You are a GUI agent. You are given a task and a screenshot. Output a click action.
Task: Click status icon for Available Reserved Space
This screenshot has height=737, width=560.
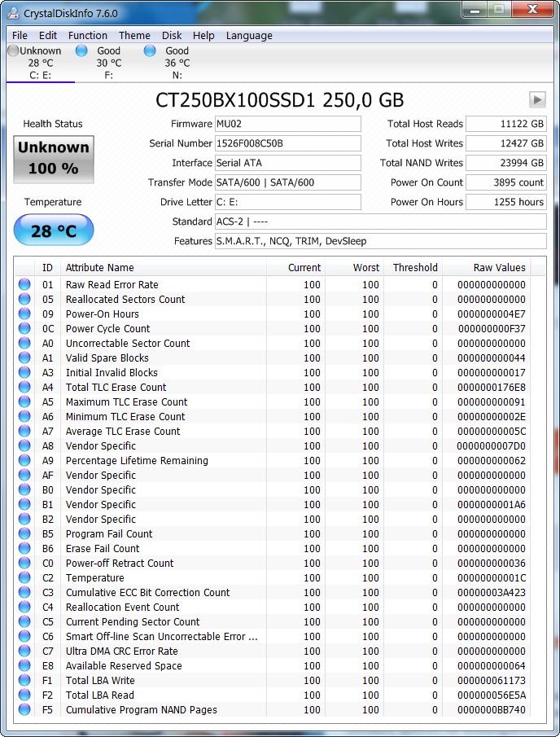pos(24,665)
